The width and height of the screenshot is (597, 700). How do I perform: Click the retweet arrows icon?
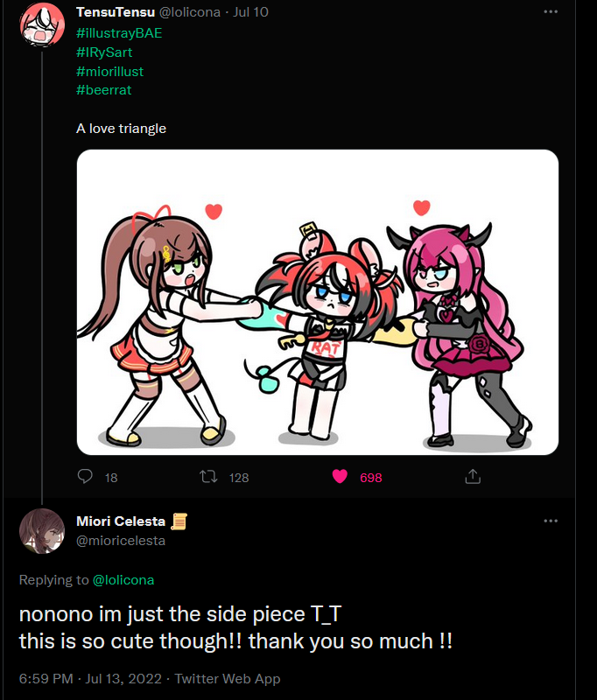pos(208,477)
